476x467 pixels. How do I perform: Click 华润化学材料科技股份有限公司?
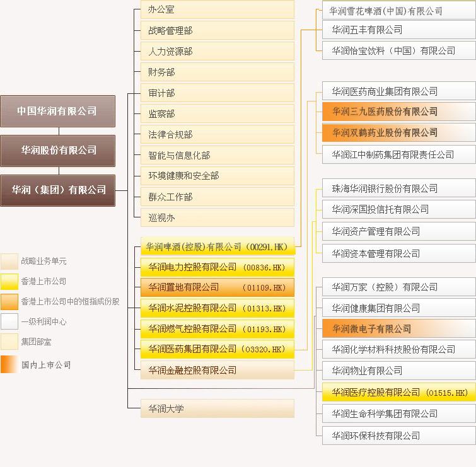click(399, 349)
